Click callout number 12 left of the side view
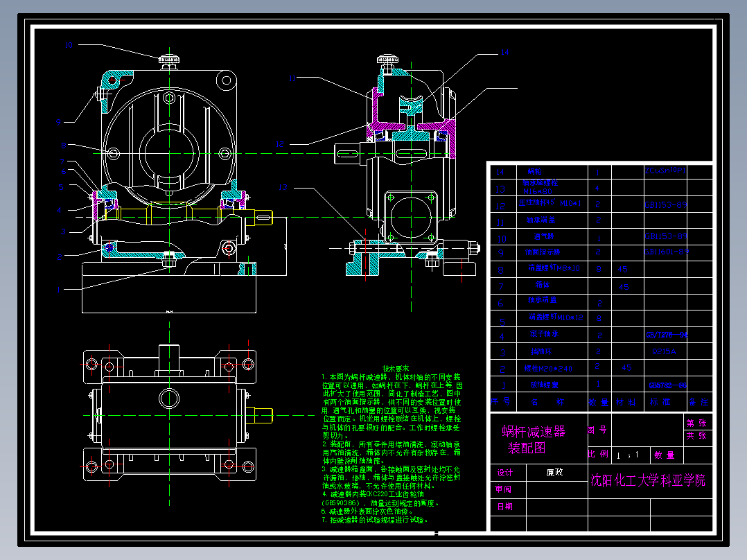Image resolution: width=747 pixels, height=560 pixels. 280,144
